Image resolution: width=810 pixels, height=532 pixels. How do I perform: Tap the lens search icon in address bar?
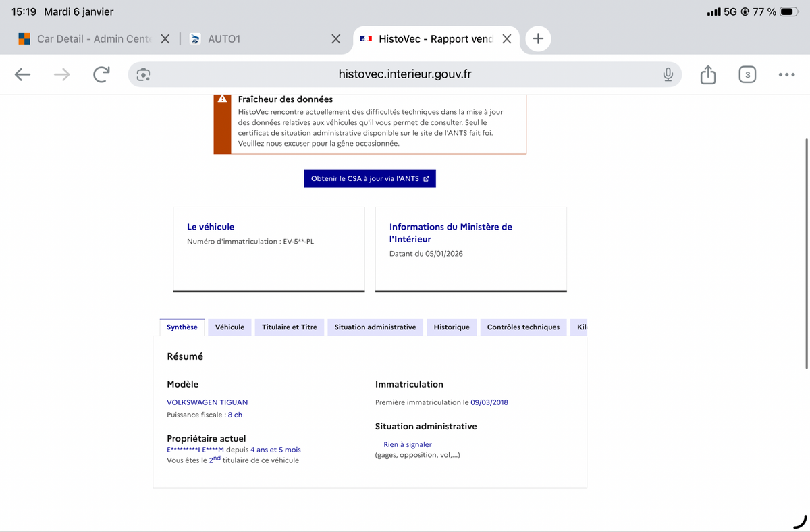click(143, 75)
